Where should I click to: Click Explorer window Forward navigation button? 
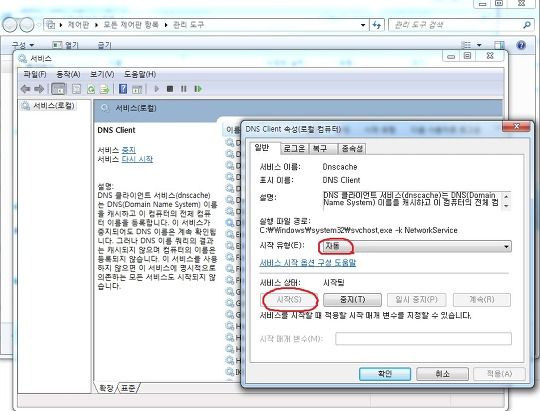27,25
